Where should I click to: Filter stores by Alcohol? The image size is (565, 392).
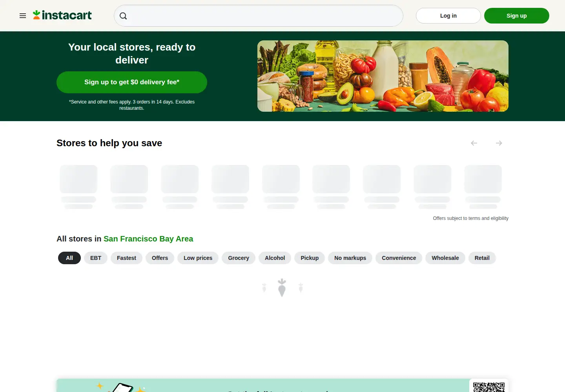tap(275, 258)
